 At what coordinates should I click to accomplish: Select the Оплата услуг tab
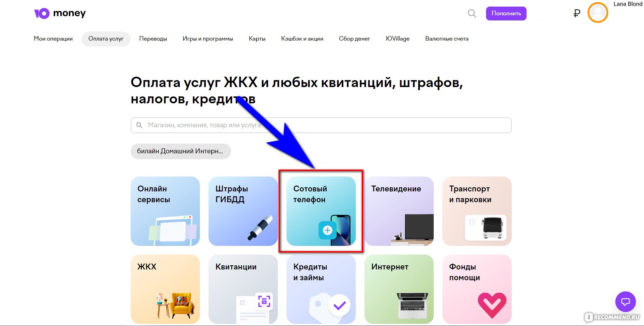[x=106, y=39]
